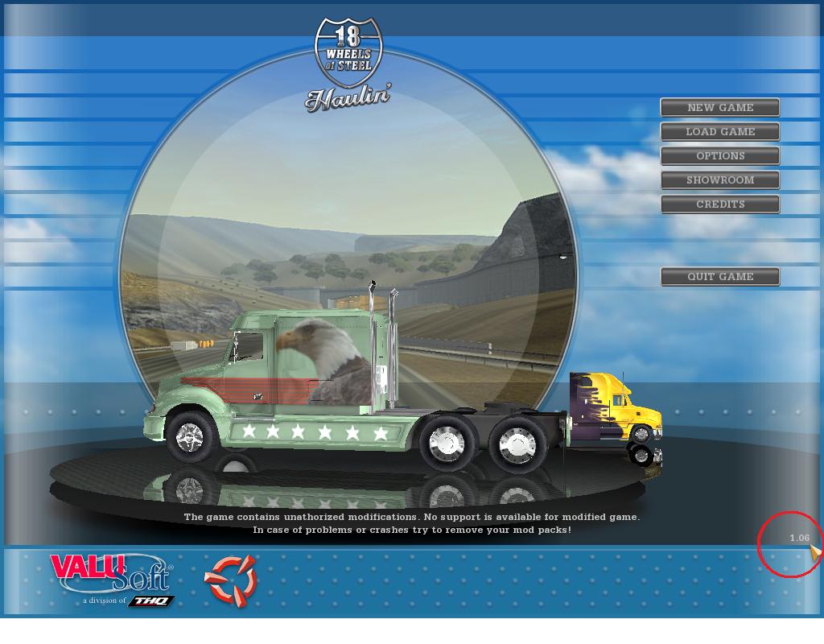Click the THQ logo badge
The width and height of the screenshot is (824, 644).
pyautogui.click(x=152, y=601)
